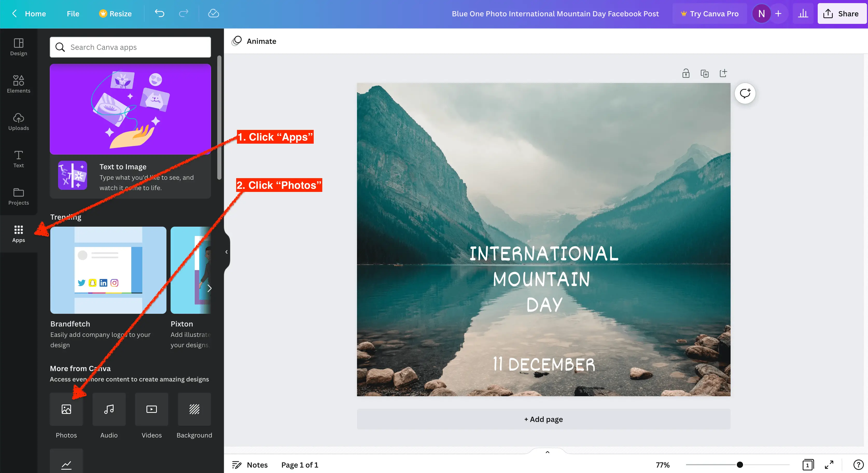Toggle the Notes panel

click(x=250, y=465)
